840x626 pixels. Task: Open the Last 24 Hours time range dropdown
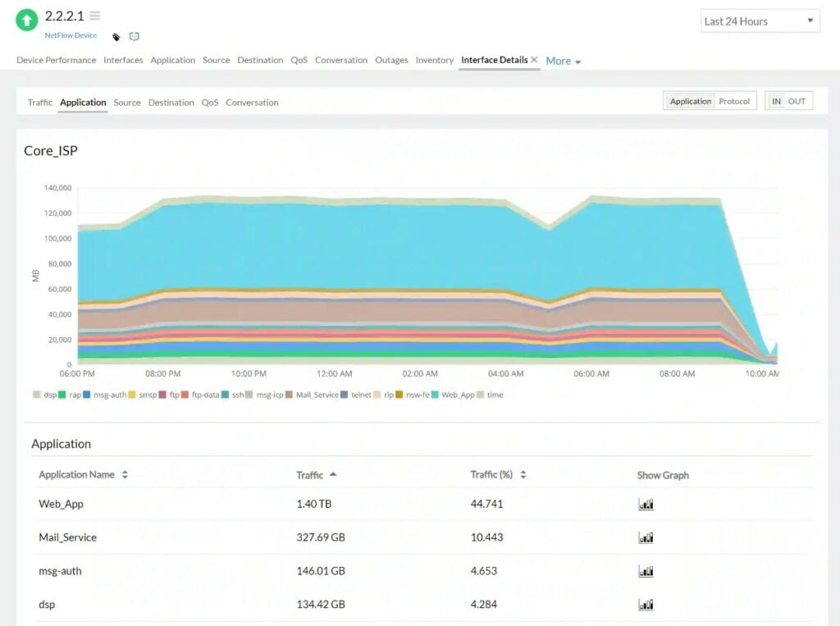pos(760,21)
